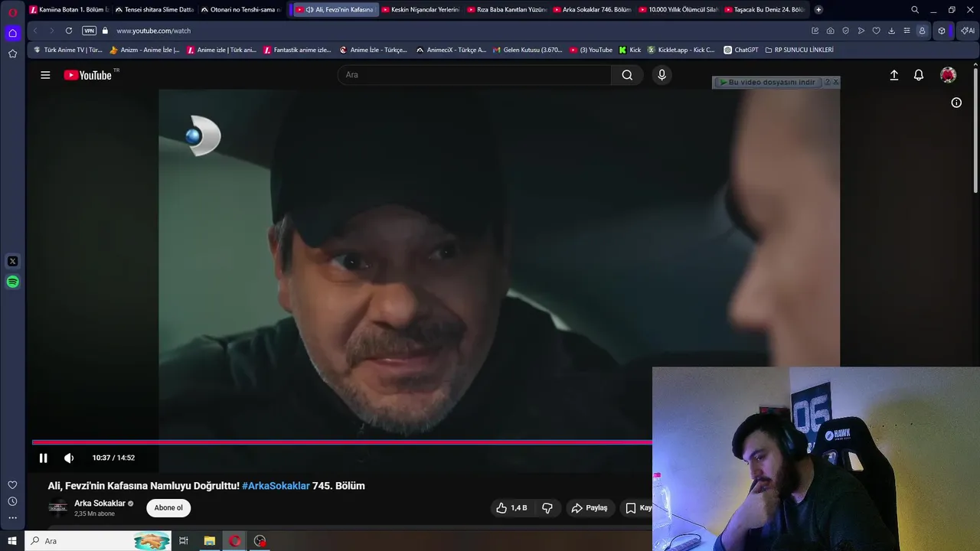Open File Explorer from taskbar
Screen dimensions: 980x551
pyautogui.click(x=209, y=541)
